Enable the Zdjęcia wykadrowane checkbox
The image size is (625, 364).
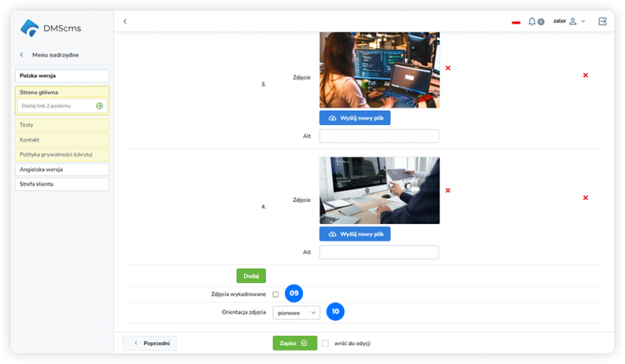pos(276,294)
